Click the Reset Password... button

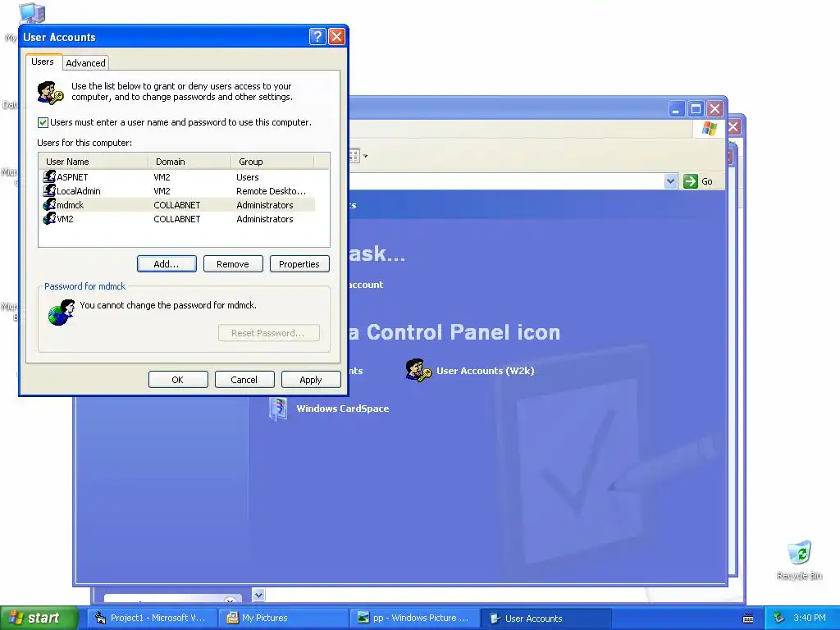269,333
